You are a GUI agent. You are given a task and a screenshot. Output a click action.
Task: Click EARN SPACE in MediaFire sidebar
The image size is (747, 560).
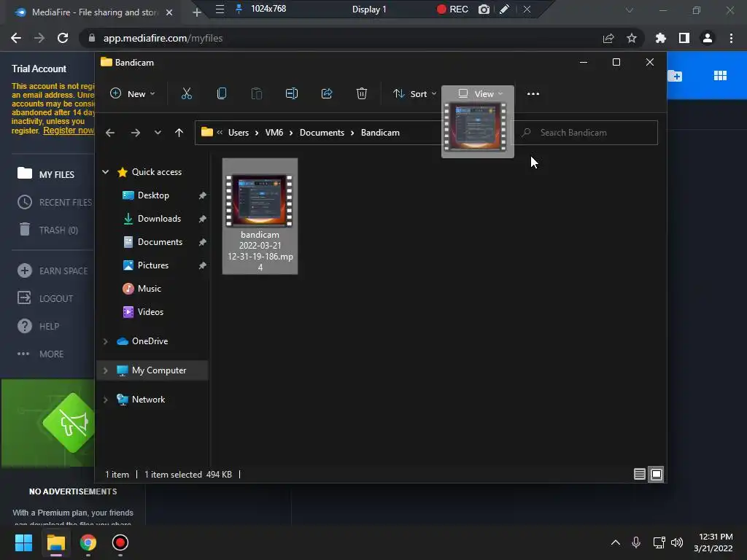click(x=53, y=271)
